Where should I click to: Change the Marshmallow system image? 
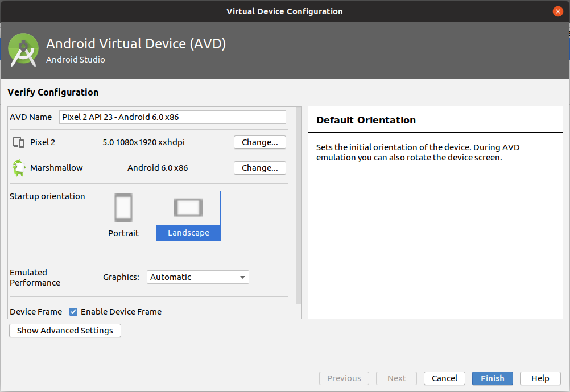tap(260, 168)
